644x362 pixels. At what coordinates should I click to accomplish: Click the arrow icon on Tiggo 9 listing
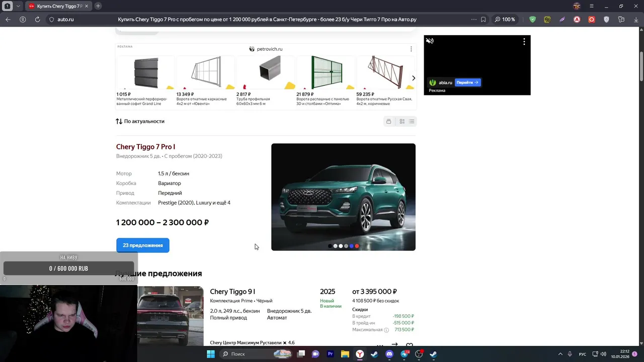click(x=394, y=345)
